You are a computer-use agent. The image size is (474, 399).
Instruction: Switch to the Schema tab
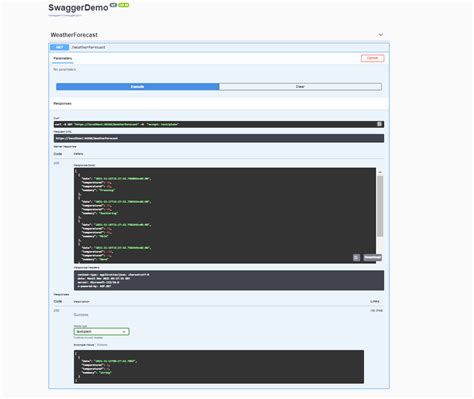point(102,345)
